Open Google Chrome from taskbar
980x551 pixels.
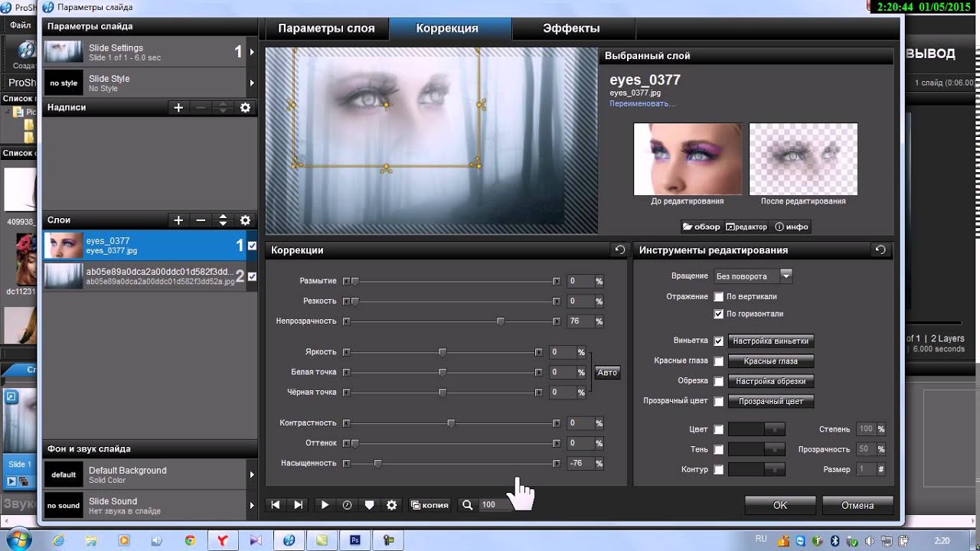pyautogui.click(x=190, y=540)
